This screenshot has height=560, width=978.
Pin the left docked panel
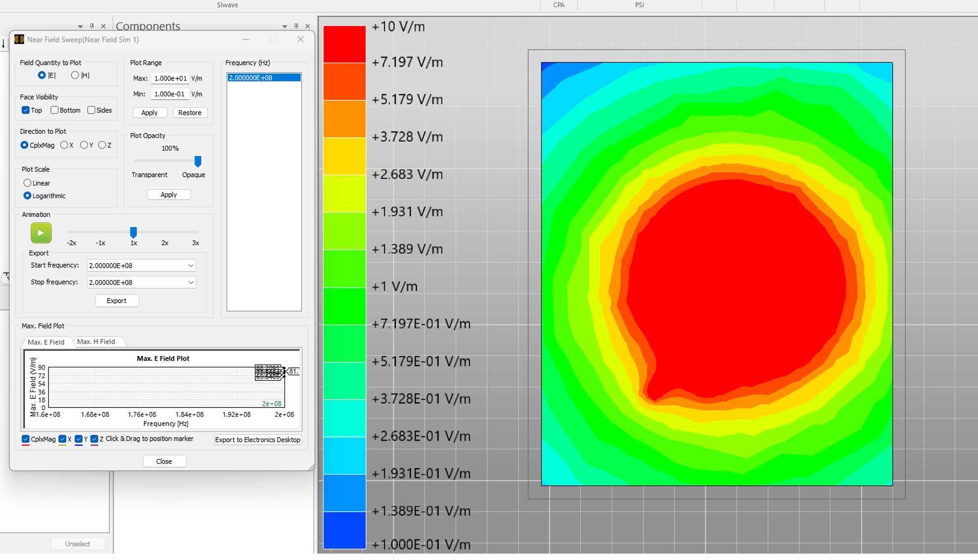pyautogui.click(x=92, y=26)
